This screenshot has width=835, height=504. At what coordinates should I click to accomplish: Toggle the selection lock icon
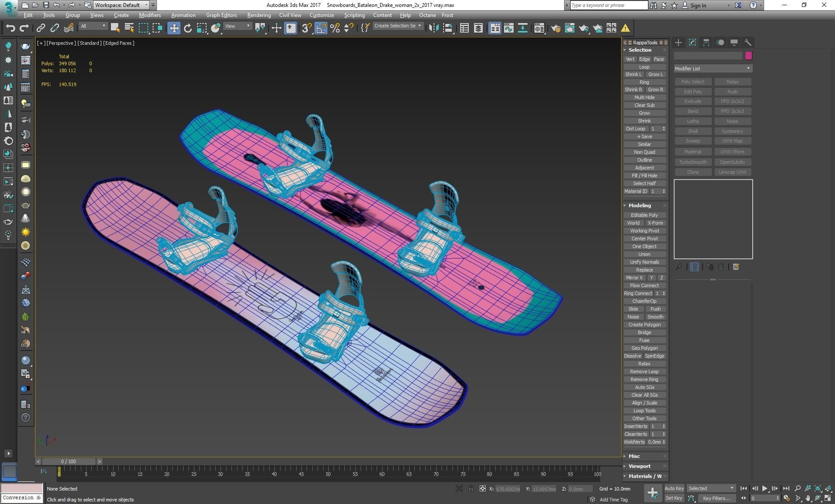[x=471, y=489]
